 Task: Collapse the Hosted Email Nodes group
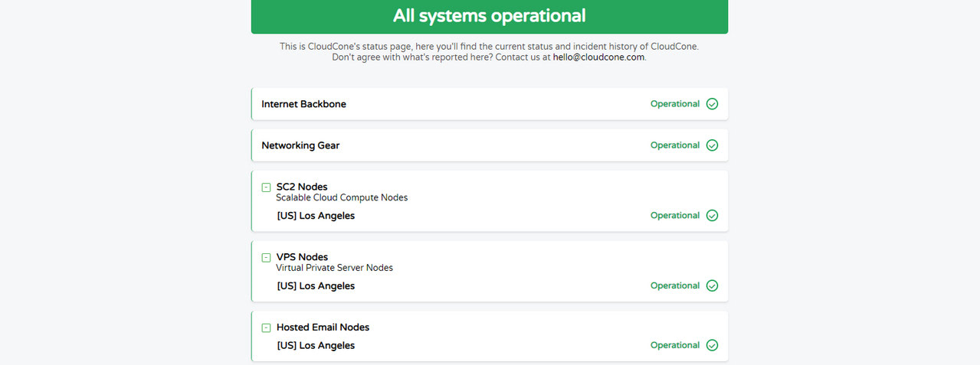266,328
